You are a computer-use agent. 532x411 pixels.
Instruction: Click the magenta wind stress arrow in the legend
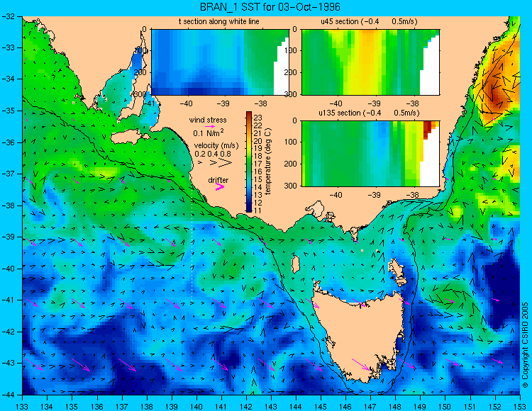pyautogui.click(x=211, y=126)
